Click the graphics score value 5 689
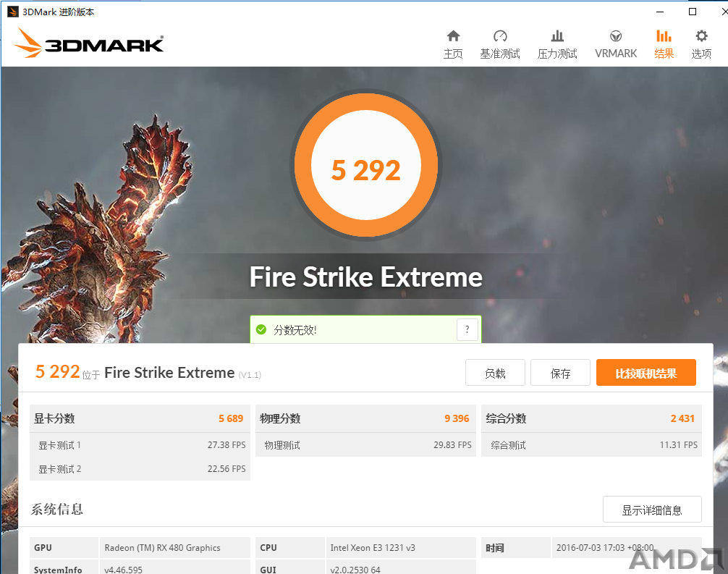 (231, 418)
